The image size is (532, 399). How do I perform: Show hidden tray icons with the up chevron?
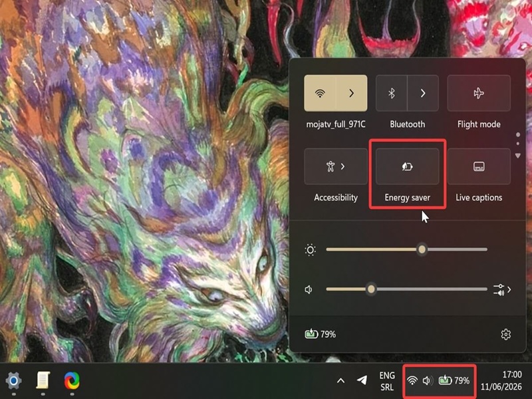[x=340, y=380]
